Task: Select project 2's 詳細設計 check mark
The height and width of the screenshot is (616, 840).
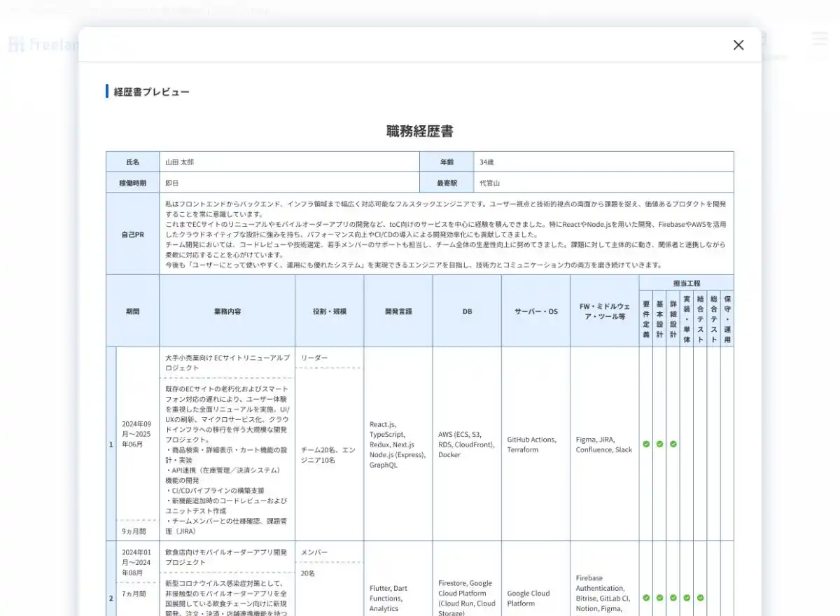Action: tap(673, 598)
